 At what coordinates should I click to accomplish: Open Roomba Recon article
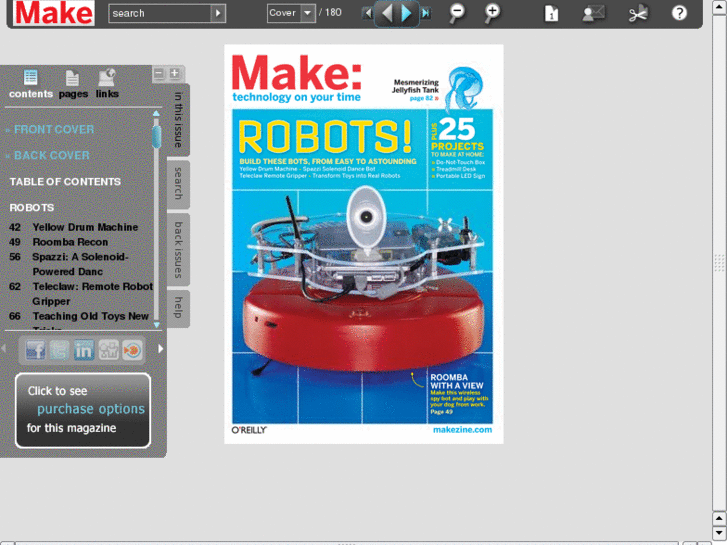[x=58, y=242]
